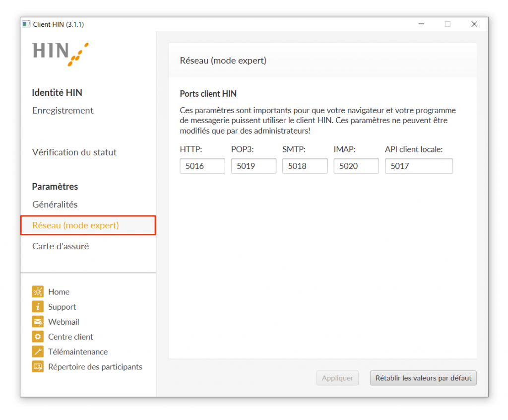Viewport: 508px width, 420px height.
Task: Click the Support info icon
Action: click(x=38, y=306)
